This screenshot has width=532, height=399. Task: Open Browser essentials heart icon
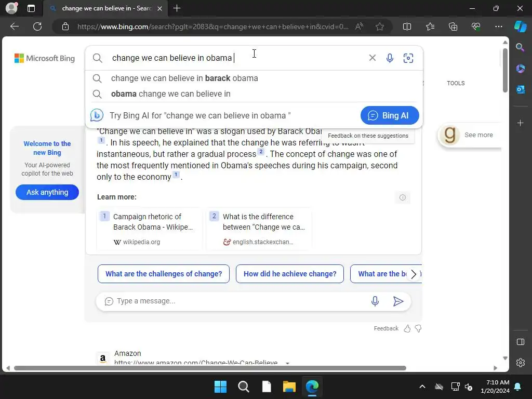click(x=476, y=26)
